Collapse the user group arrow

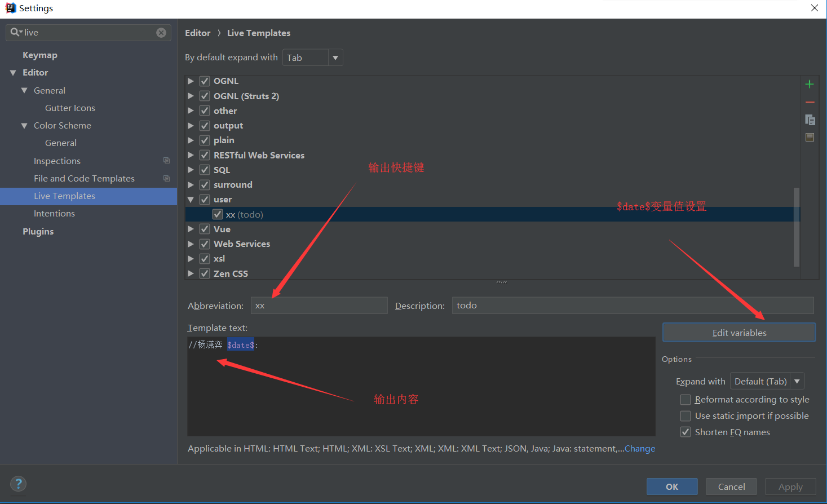(191, 200)
